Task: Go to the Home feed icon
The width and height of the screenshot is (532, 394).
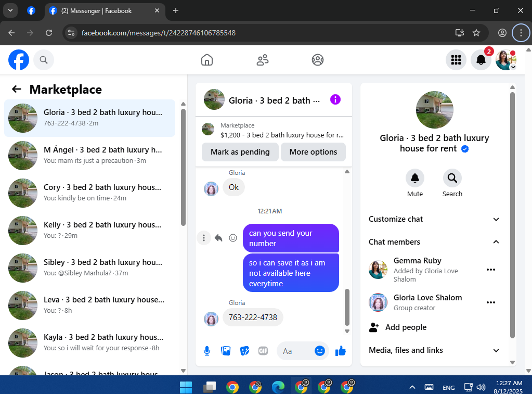Action: [x=207, y=60]
